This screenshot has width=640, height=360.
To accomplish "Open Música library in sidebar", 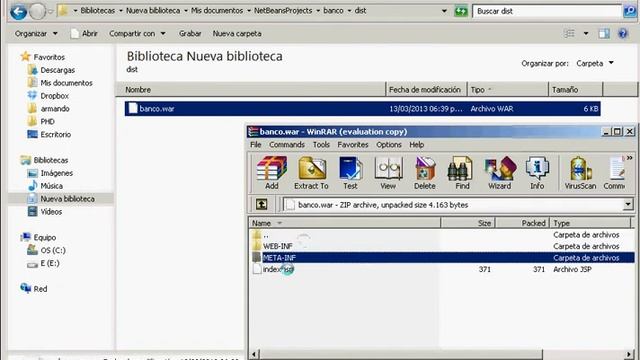I will (45, 186).
